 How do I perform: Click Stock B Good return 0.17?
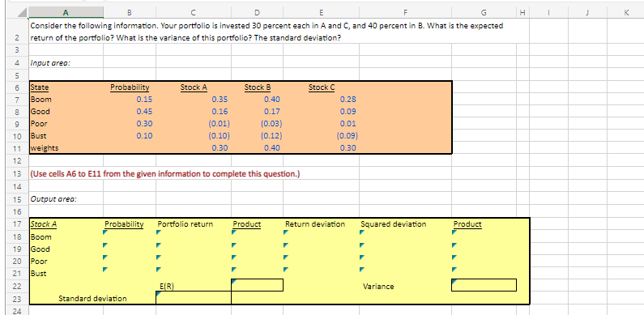272,111
